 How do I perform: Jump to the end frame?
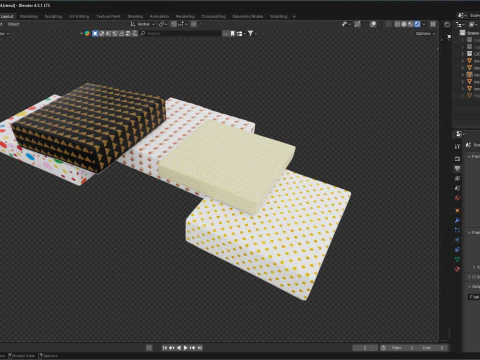pos(200,348)
